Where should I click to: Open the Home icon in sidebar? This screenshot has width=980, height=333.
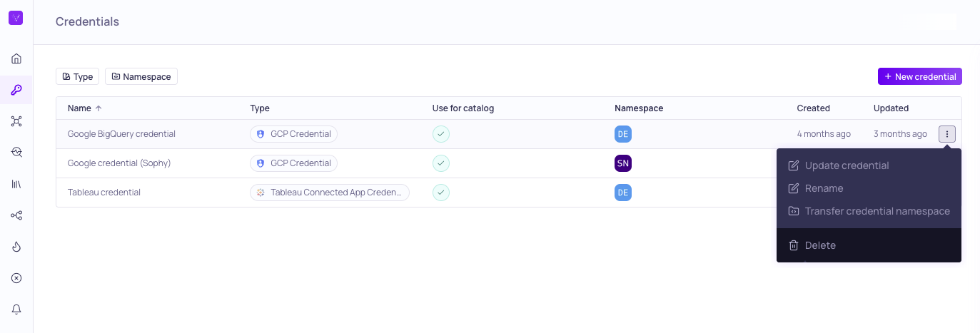click(x=16, y=58)
